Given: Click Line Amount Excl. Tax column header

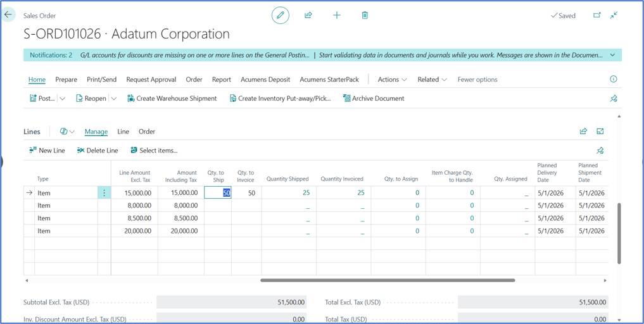Looking at the screenshot, I should 135,176.
